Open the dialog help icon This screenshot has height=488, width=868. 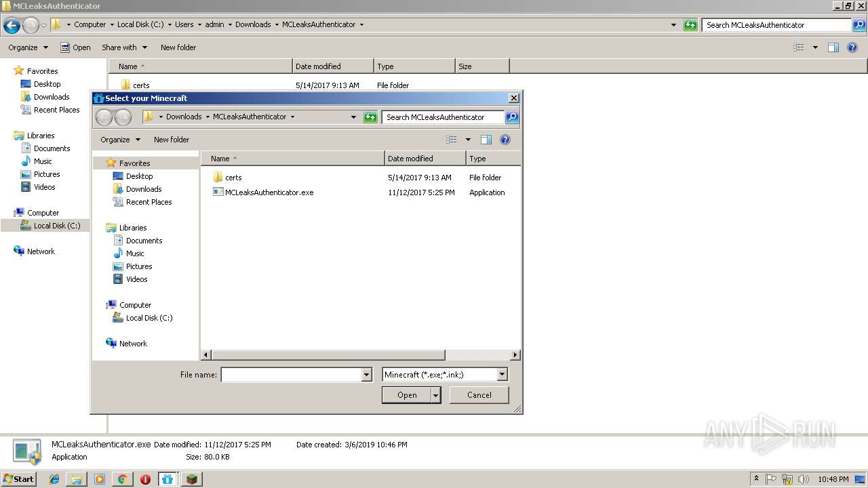click(x=505, y=140)
